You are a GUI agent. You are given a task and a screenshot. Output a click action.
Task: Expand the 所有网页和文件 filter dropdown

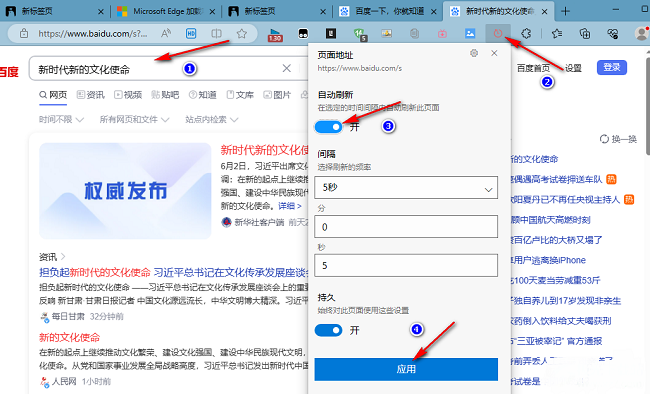coord(134,119)
